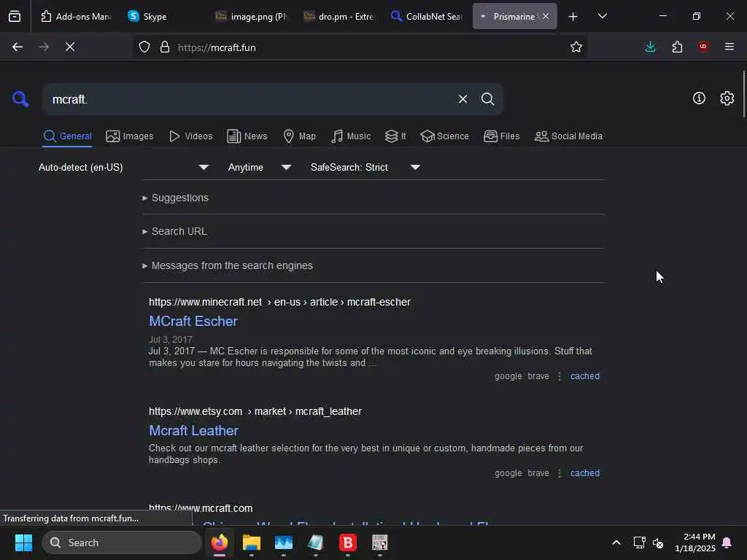This screenshot has height=560, width=747.
Task: Open the Firefox View tab list icon
Action: point(15,17)
